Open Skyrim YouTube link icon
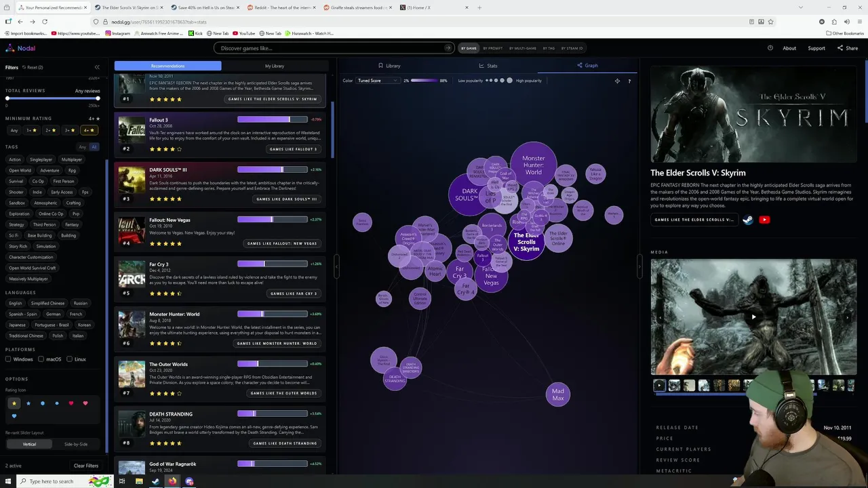 764,220
